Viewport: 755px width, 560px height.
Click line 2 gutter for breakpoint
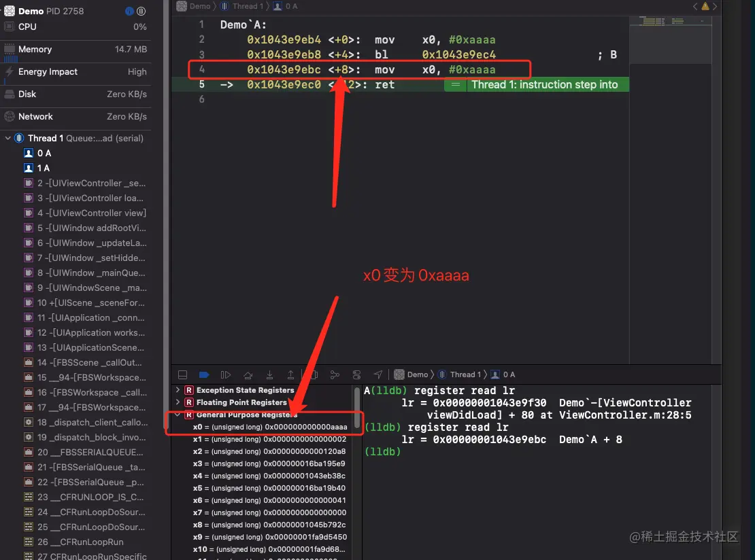202,40
